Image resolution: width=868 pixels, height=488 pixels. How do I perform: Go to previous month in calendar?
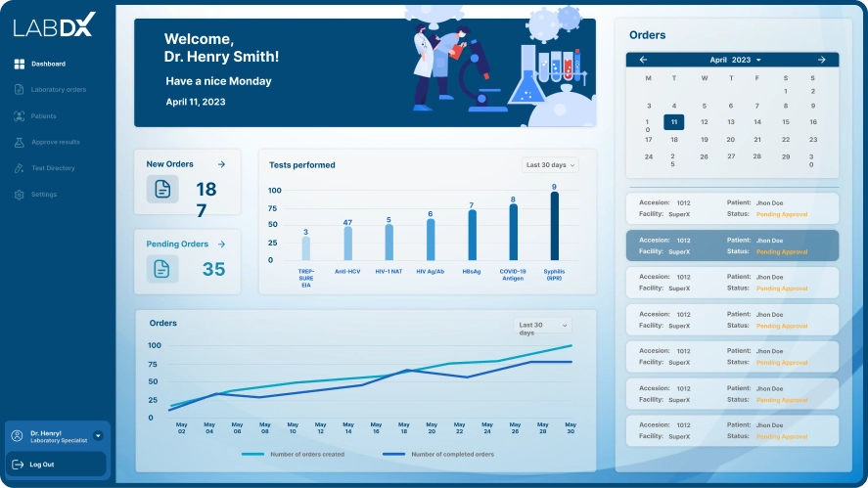click(x=643, y=60)
